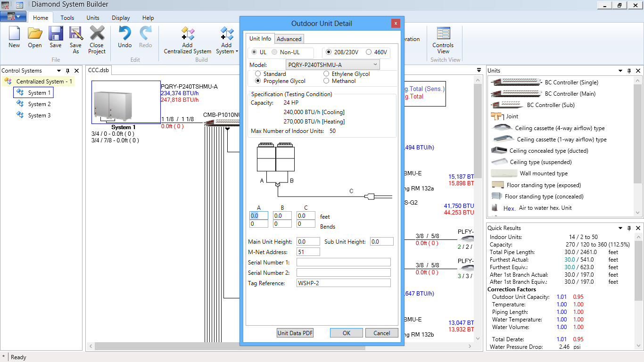
Task: Select the Methanol option
Action: point(326,81)
